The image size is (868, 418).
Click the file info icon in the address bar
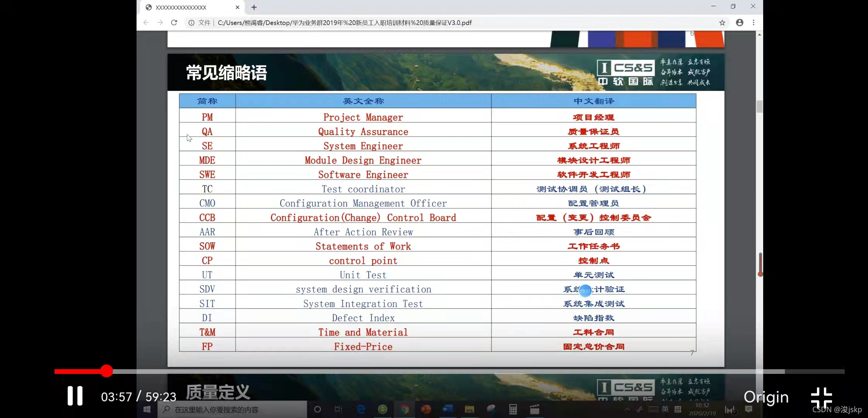pos(191,22)
